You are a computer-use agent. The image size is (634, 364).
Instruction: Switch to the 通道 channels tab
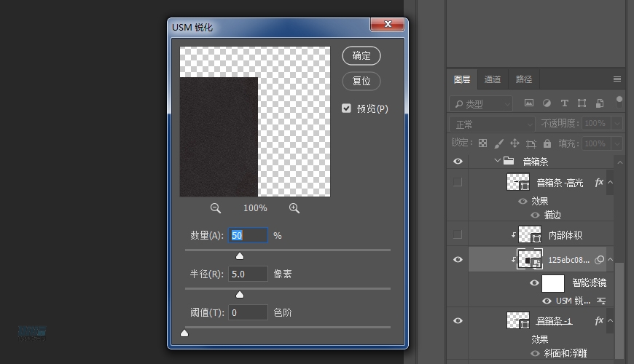point(493,79)
